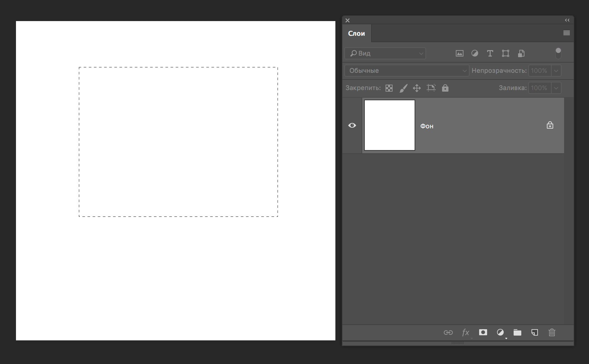This screenshot has height=364, width=589.
Task: Hide the Фон layer with eye icon
Action: pyautogui.click(x=352, y=125)
